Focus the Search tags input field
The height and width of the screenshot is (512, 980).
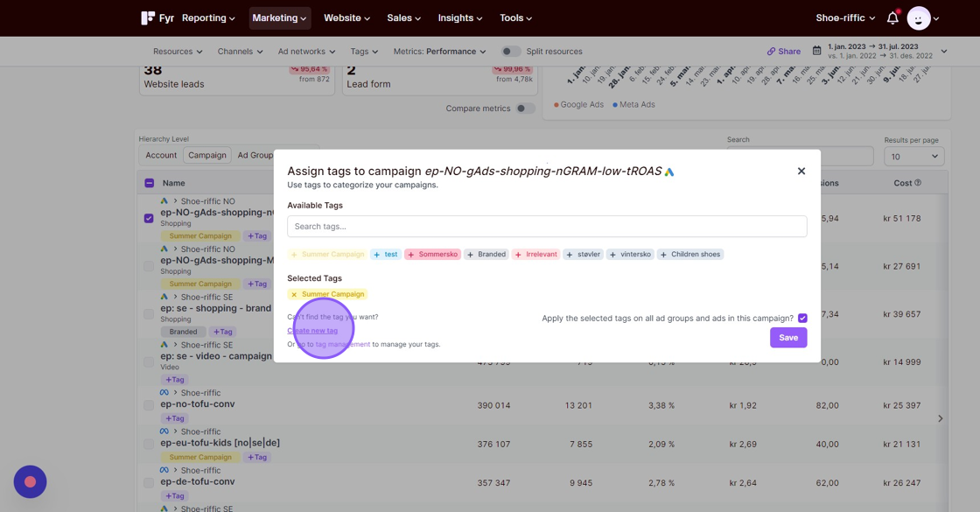click(547, 227)
